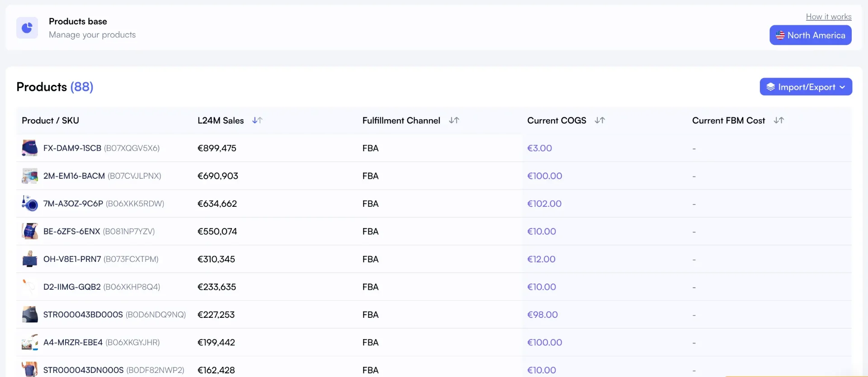
Task: Click thumbnail of OH-V8E1-PRN7 product
Action: [30, 259]
